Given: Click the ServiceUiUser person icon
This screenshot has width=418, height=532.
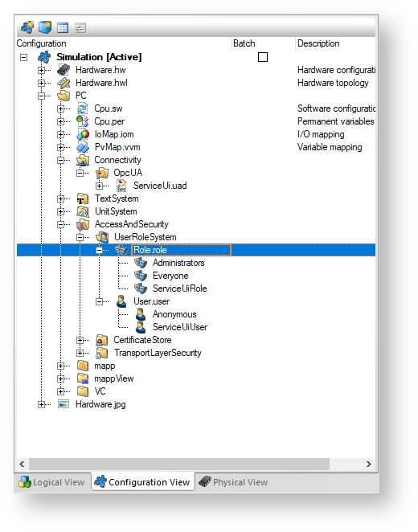Looking at the screenshot, I should coord(141,327).
